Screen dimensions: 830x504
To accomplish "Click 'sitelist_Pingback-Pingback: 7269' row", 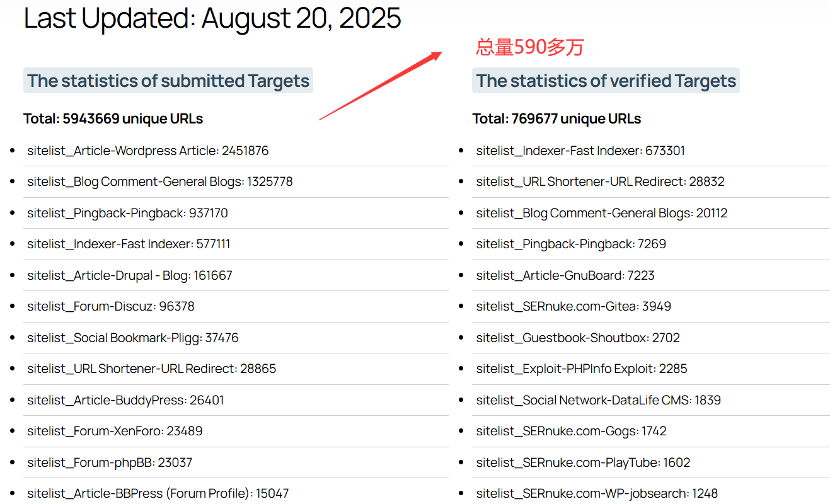I will tap(651, 244).
